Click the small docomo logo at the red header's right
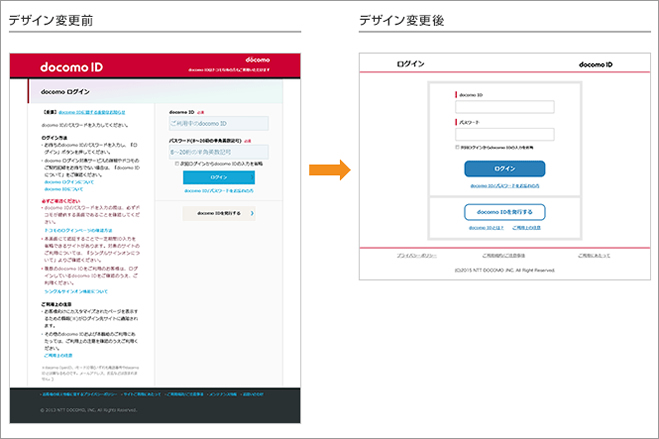This screenshot has width=659, height=439. click(x=258, y=60)
